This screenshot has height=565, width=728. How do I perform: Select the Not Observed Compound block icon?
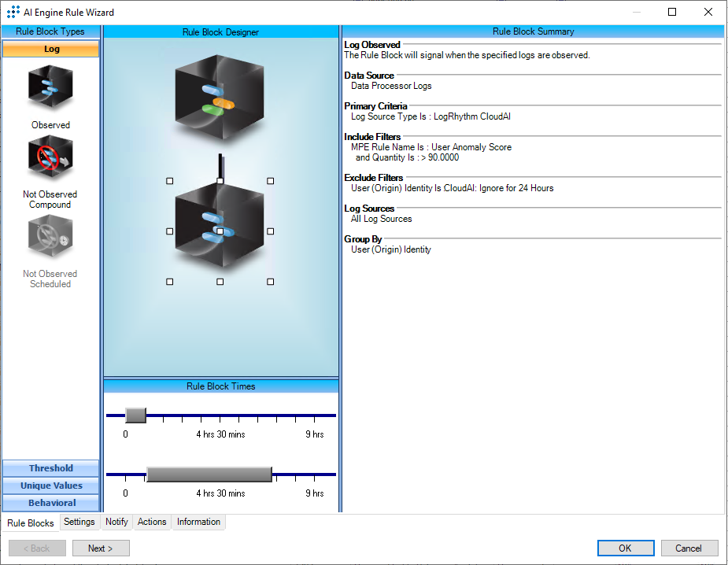(50, 157)
